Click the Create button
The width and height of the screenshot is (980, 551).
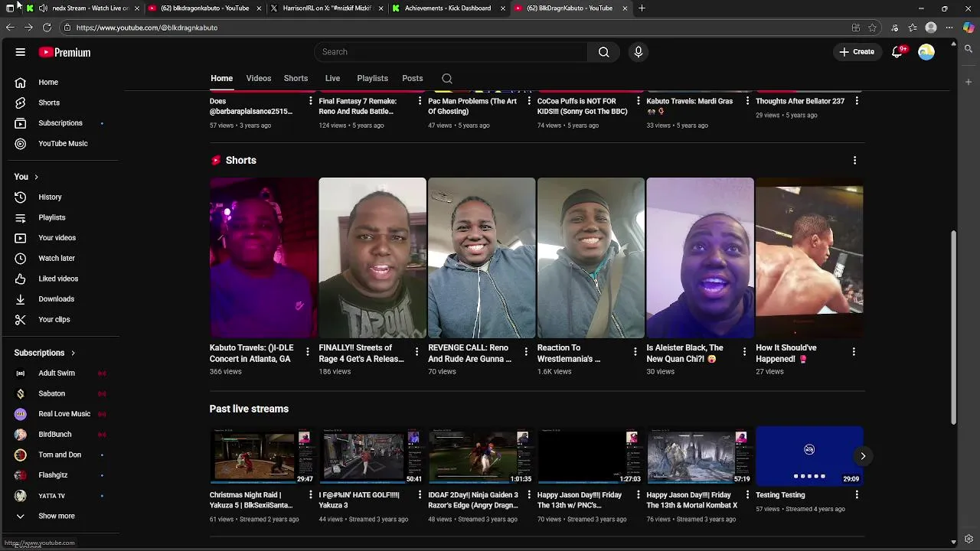857,52
